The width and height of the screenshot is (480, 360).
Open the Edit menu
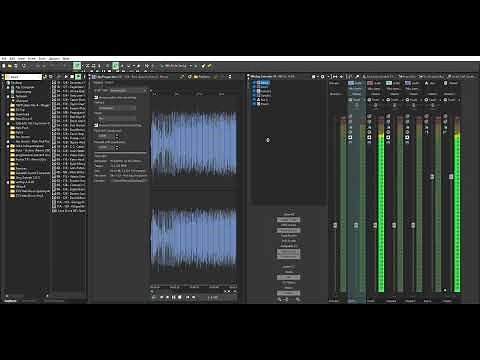[x=12, y=59]
